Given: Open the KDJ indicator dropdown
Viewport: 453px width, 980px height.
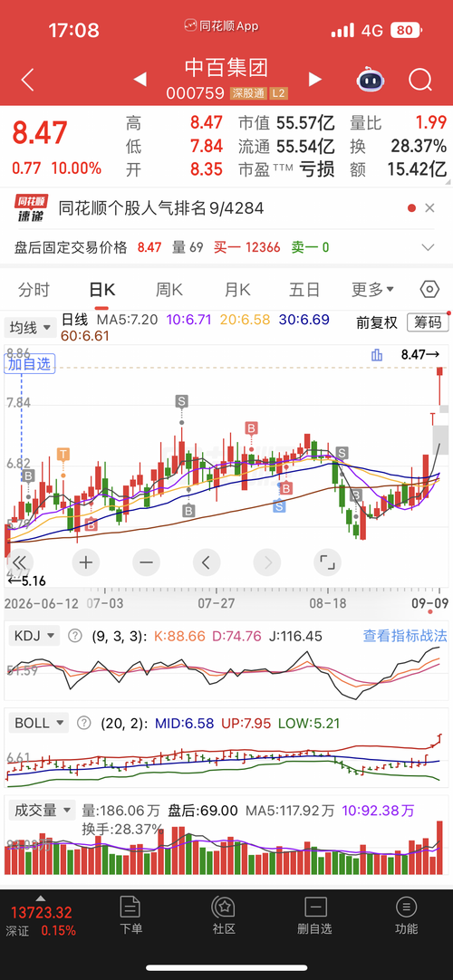Looking at the screenshot, I should (x=34, y=636).
